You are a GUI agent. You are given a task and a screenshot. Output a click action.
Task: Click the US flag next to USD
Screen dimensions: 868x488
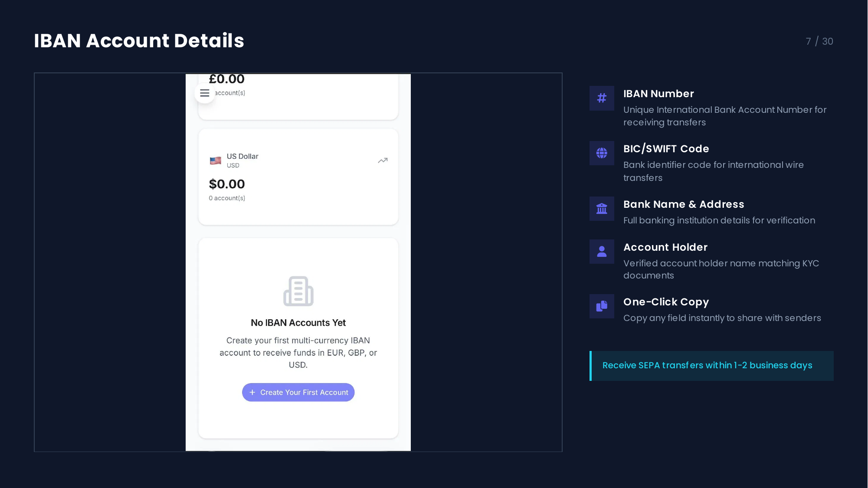pos(215,160)
